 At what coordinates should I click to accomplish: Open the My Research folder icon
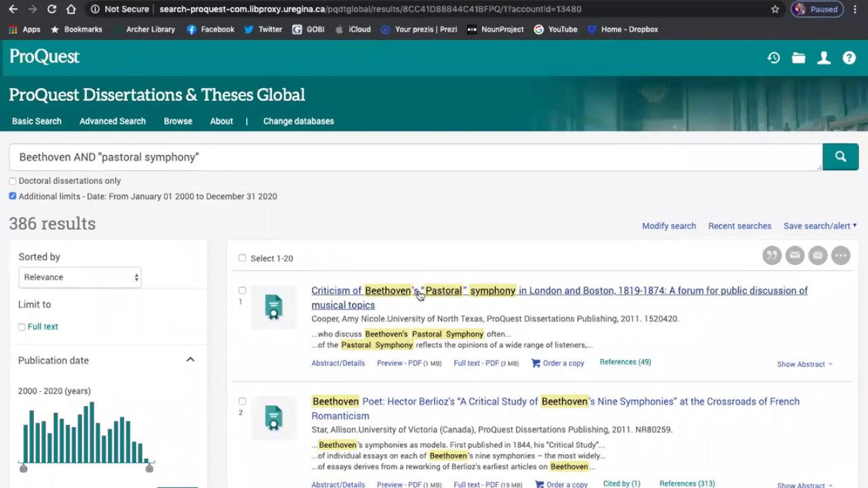tap(799, 58)
